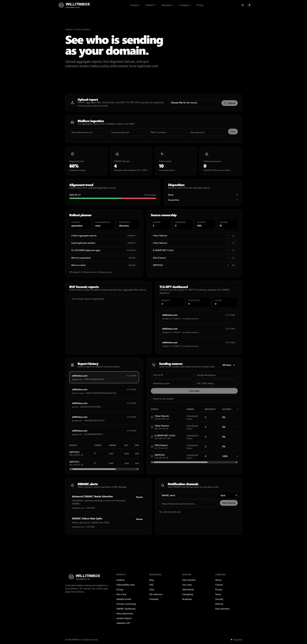
Task: Click the Notification channels bell icon
Action: (163, 485)
